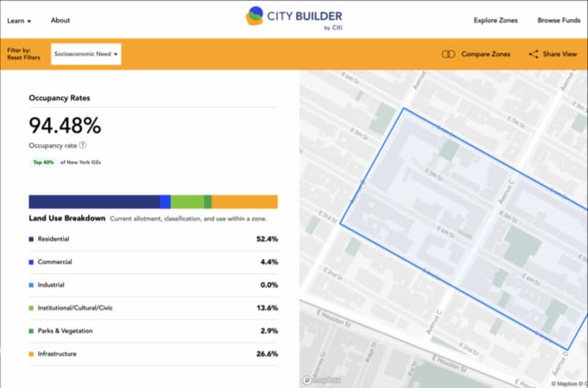Viewport: 588px width, 388px height.
Task: Click the 2.9% Parks value
Action: [x=269, y=331]
